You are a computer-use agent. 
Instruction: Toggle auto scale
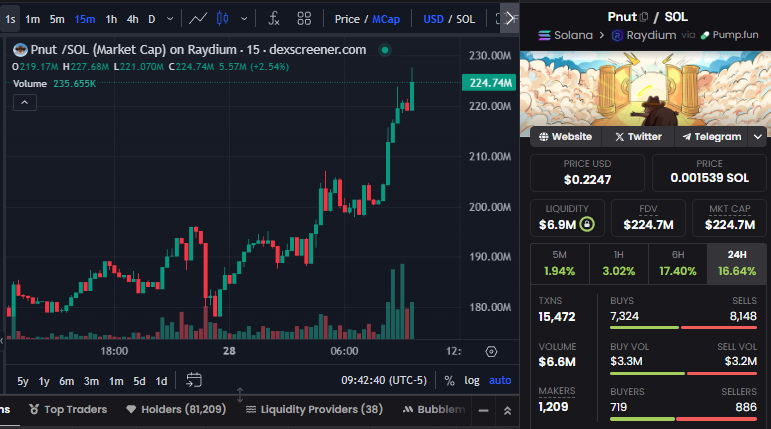pyautogui.click(x=500, y=380)
